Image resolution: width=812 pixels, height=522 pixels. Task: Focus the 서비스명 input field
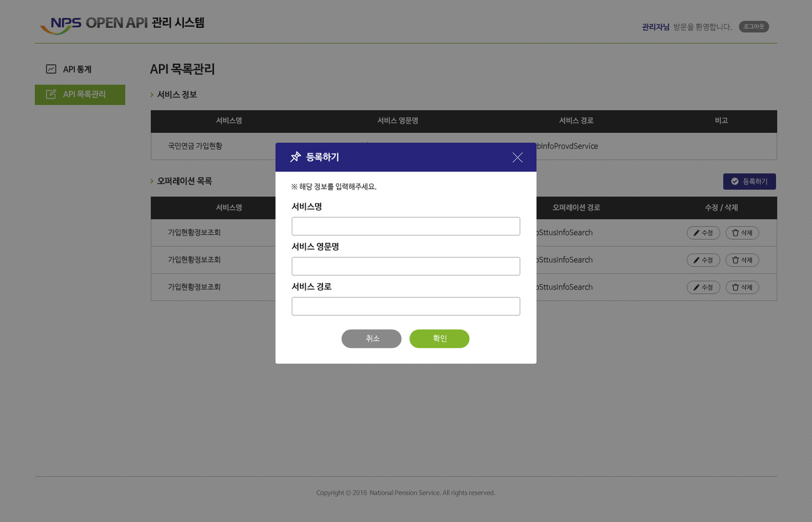tap(405, 226)
